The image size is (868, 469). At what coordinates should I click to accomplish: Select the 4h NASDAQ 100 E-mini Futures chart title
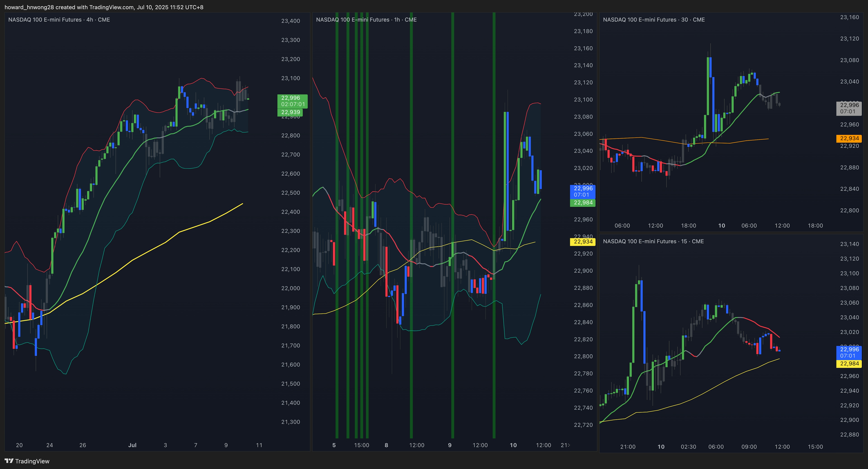(x=59, y=19)
